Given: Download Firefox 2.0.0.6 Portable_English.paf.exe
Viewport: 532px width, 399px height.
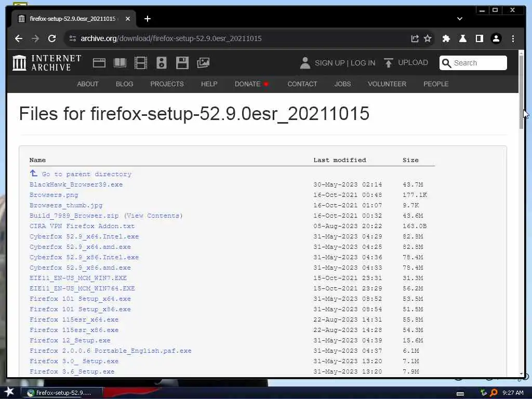Looking at the screenshot, I should click(x=110, y=351).
